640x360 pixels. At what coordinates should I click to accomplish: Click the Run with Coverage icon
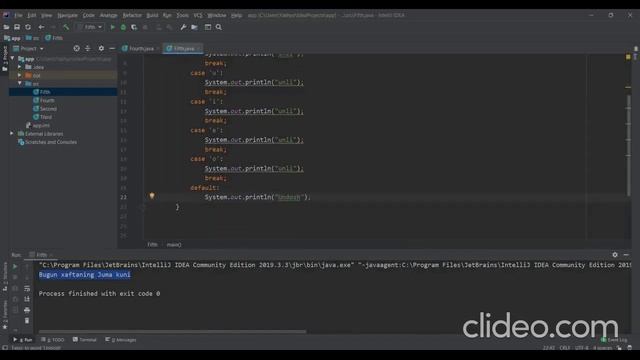point(134,27)
